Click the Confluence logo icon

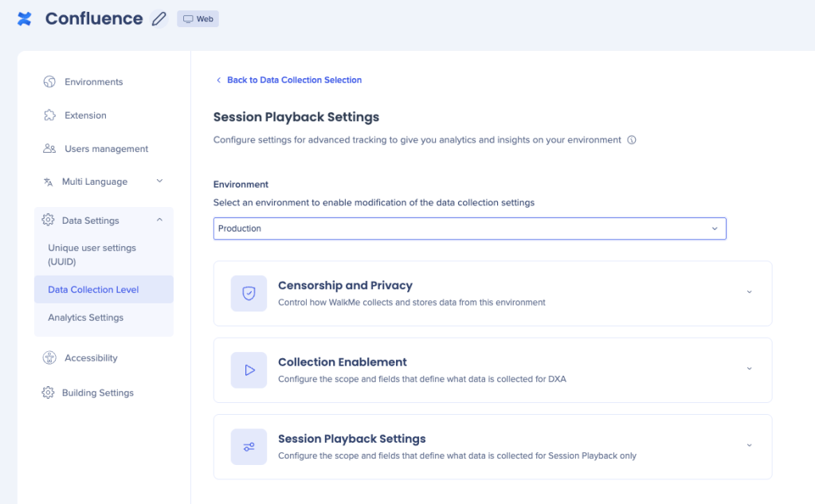pyautogui.click(x=25, y=19)
